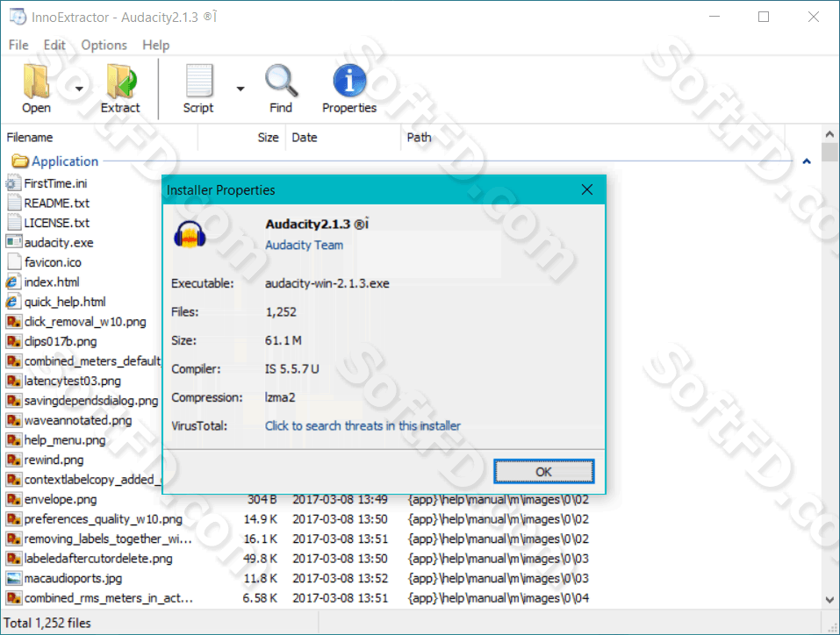The width and height of the screenshot is (840, 635).
Task: Sort file list by Date column
Action: click(343, 138)
